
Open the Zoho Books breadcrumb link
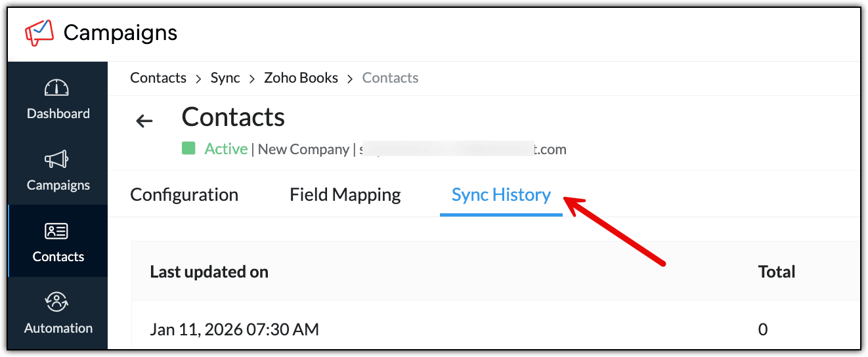coord(301,78)
